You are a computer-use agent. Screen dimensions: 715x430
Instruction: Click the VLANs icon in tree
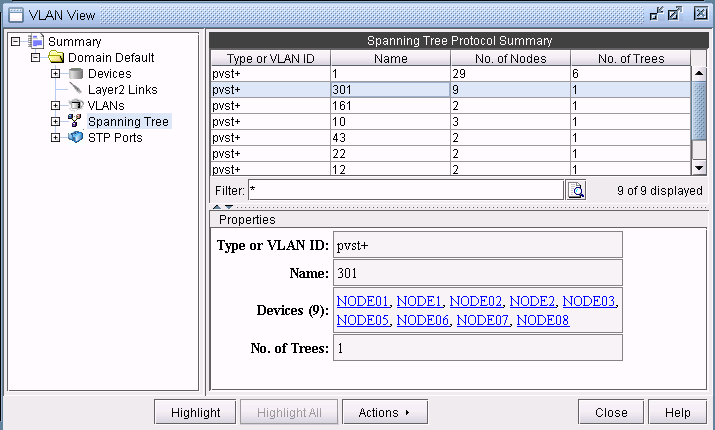[x=75, y=106]
